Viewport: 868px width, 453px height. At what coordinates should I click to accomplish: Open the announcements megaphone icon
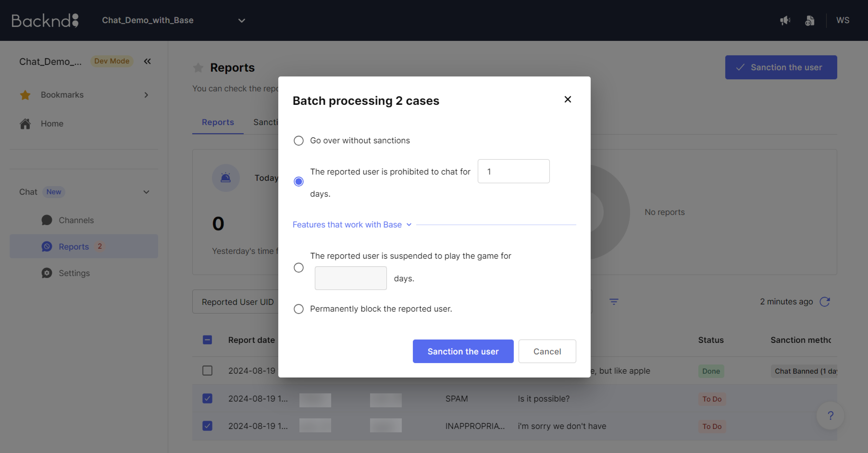(785, 21)
